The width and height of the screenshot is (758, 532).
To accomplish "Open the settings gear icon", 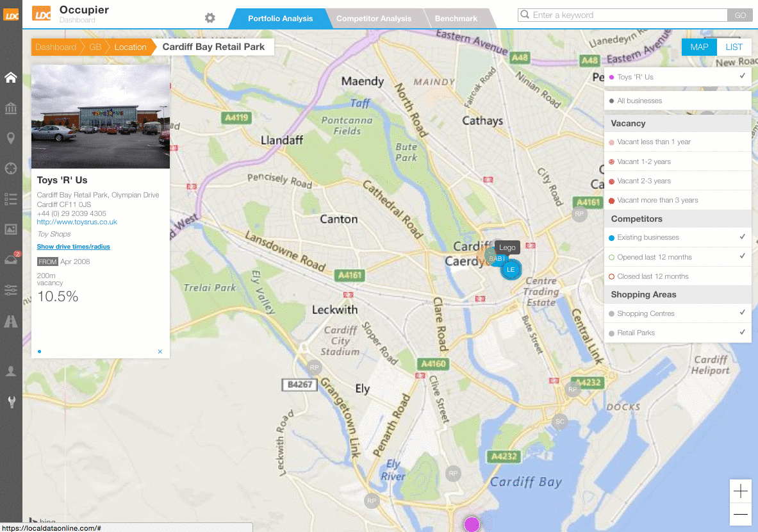I will [x=210, y=18].
